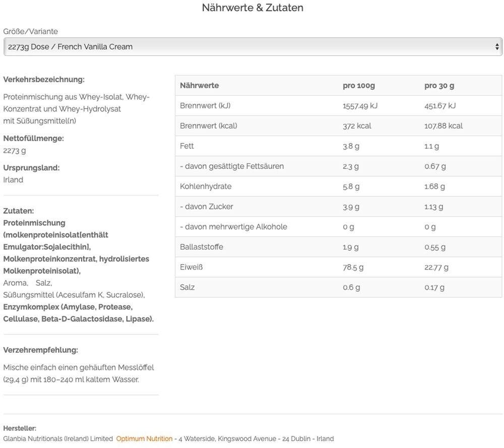The image size is (504, 448).
Task: Select the Nährwerte table header cell
Action: point(200,86)
